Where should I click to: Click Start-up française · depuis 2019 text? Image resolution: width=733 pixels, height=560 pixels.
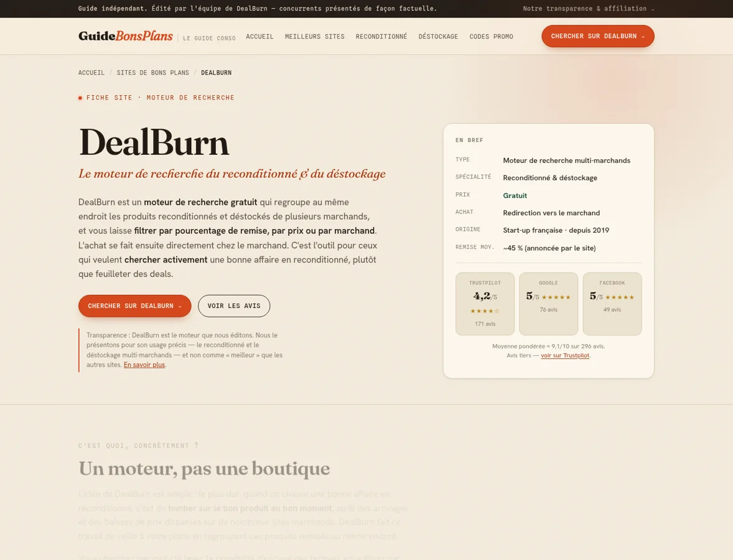tap(556, 230)
